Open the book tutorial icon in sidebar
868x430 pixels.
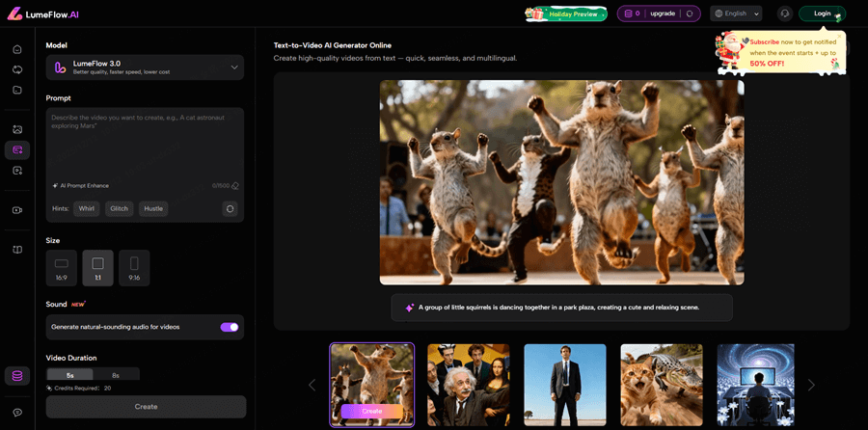point(17,250)
